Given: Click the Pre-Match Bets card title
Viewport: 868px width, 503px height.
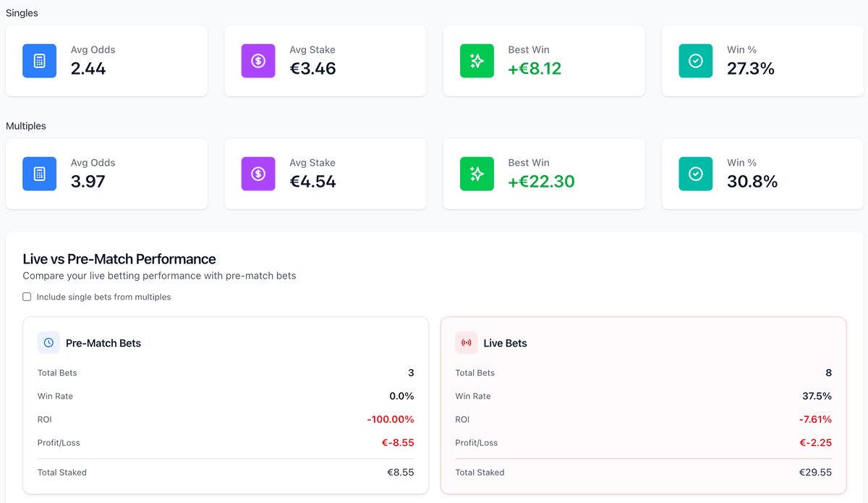Looking at the screenshot, I should point(103,343).
